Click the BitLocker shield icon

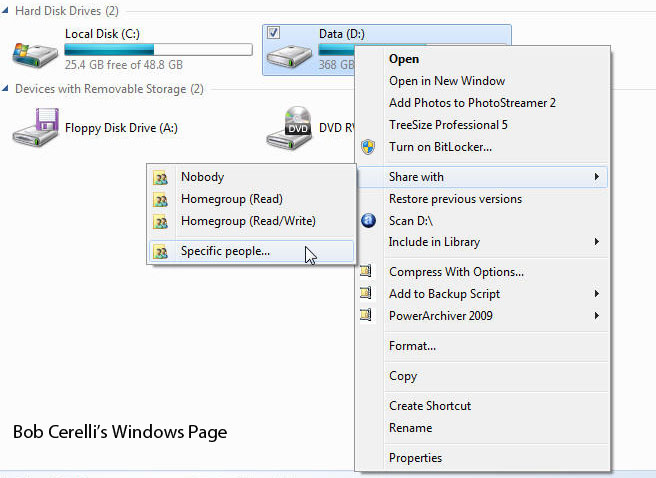point(368,147)
